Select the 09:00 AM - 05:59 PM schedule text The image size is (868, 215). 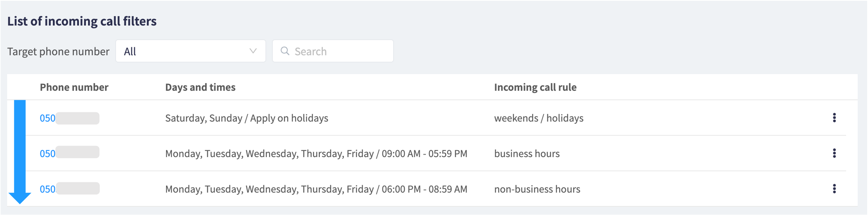click(x=425, y=154)
